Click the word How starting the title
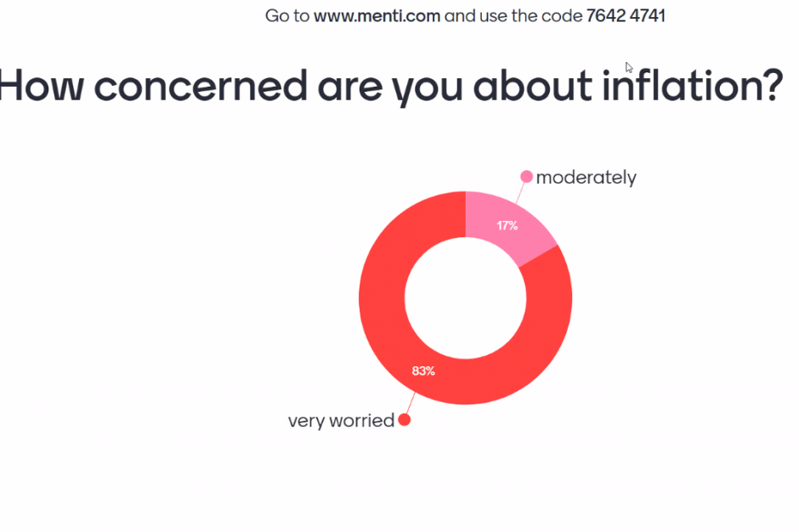 pos(41,86)
